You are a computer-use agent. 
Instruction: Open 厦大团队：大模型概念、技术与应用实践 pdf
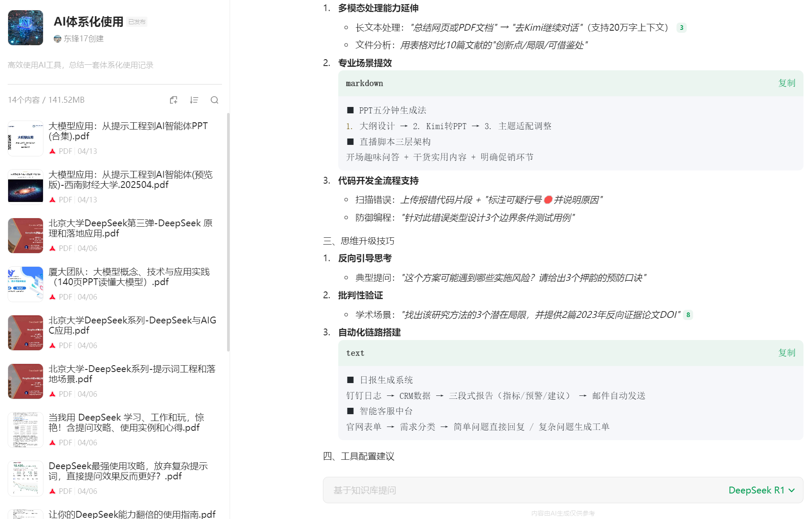click(x=129, y=277)
